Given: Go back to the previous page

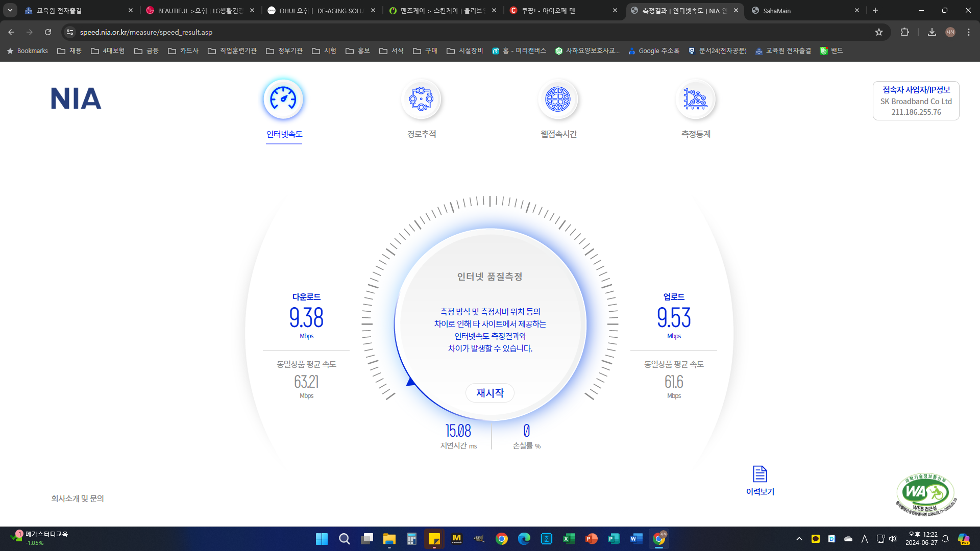Looking at the screenshot, I should [11, 32].
